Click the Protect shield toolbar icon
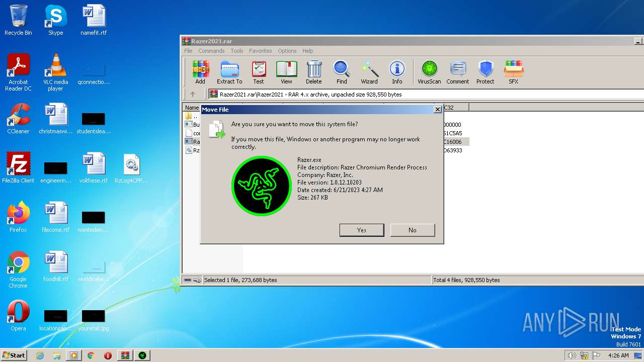 tap(486, 72)
